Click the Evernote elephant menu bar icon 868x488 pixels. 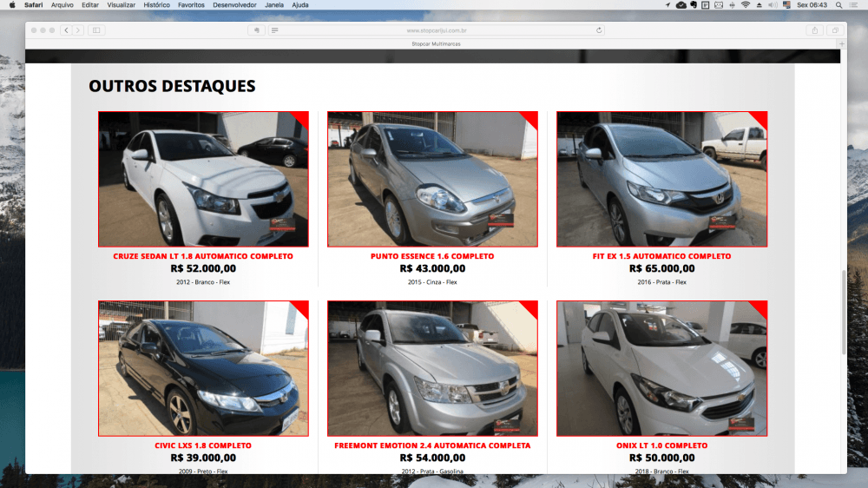pyautogui.click(x=694, y=5)
